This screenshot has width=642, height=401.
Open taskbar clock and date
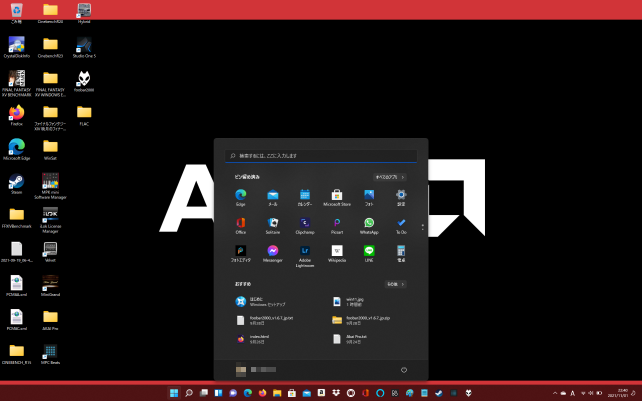[x=617, y=393]
